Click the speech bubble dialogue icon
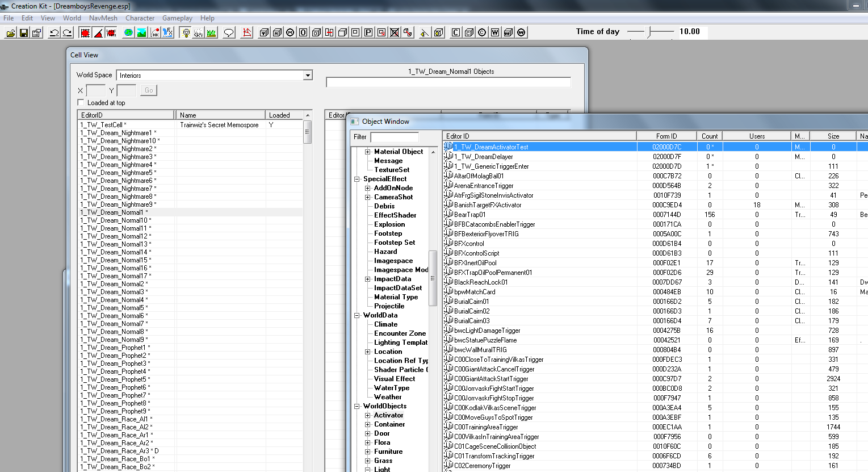Screen dimensions: 868x472 pos(229,33)
